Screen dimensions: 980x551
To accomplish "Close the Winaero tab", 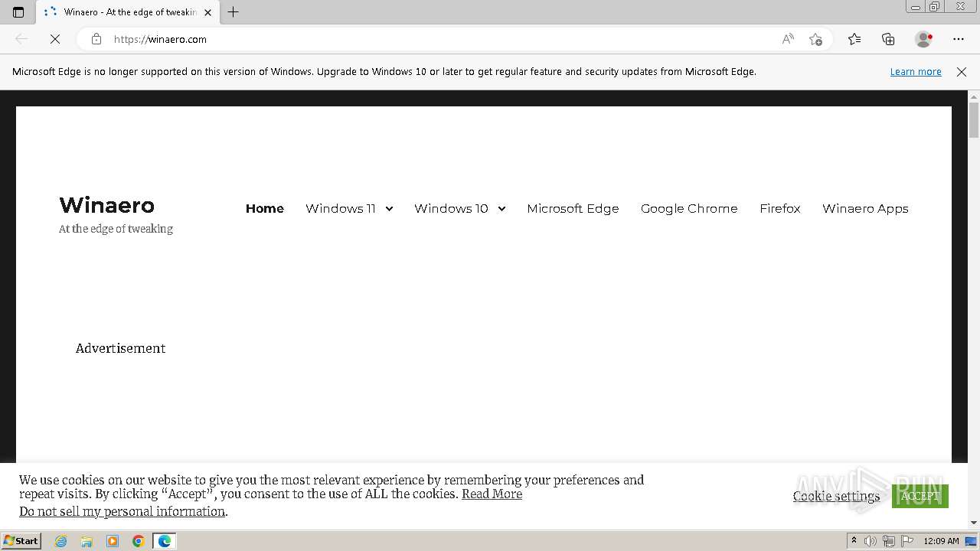I will click(207, 12).
